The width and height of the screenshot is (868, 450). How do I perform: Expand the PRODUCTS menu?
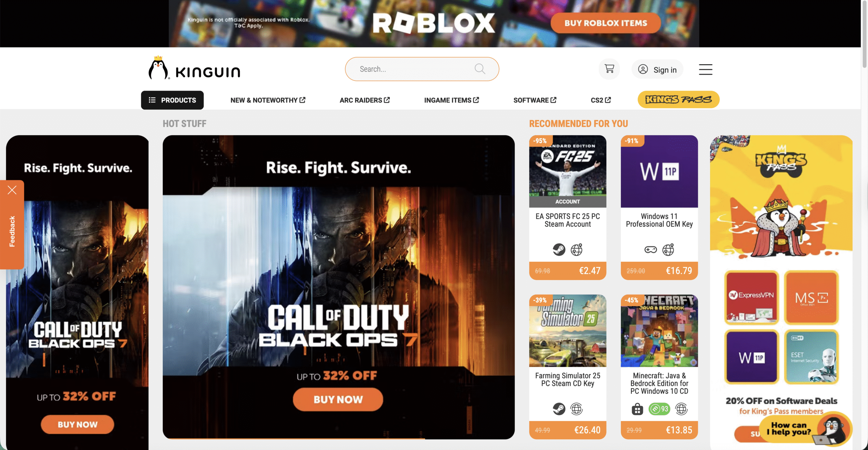click(172, 100)
